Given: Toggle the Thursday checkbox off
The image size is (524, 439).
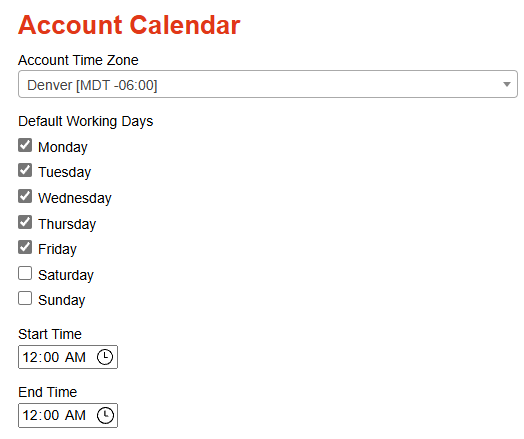Looking at the screenshot, I should click(25, 222).
